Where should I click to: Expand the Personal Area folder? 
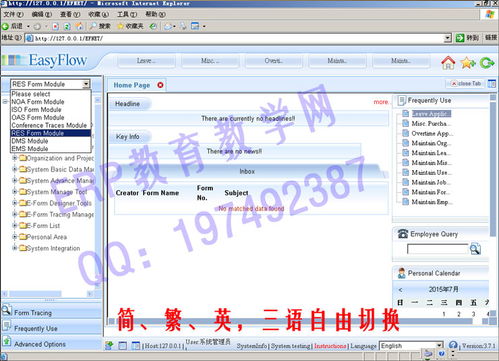point(15,237)
